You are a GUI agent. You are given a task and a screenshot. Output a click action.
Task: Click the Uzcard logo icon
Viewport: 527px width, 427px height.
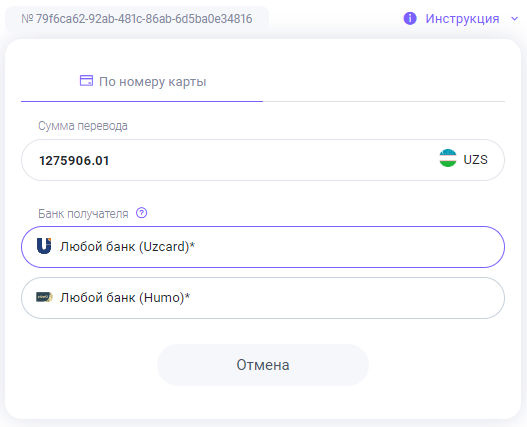coord(44,246)
